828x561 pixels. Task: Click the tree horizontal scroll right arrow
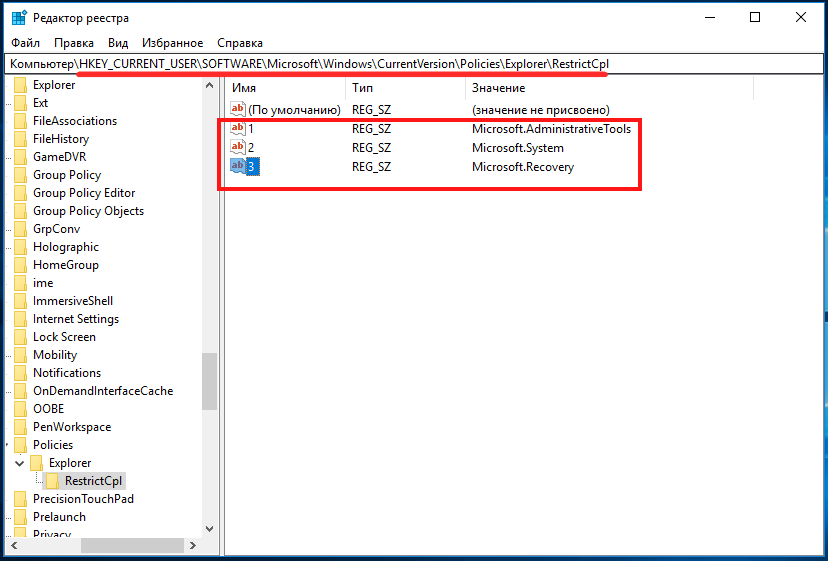coord(193,546)
